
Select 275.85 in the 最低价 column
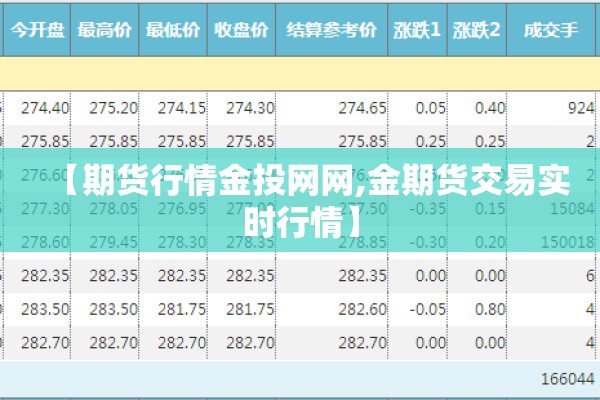pyautogui.click(x=182, y=142)
